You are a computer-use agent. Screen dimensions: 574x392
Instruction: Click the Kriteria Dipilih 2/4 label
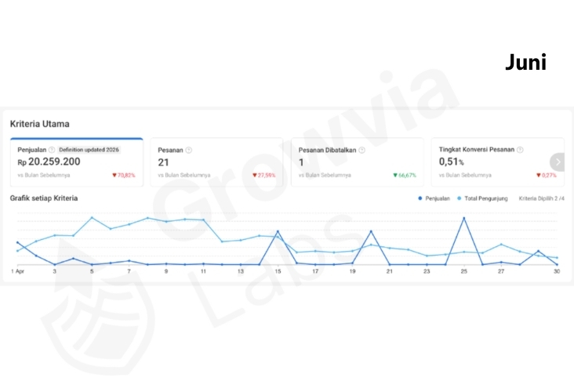[541, 198]
